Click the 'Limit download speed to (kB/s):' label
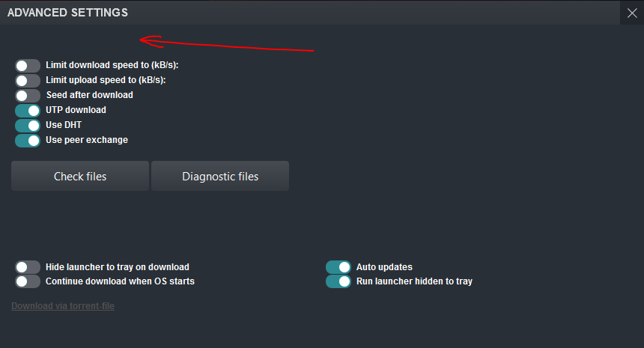 click(112, 65)
